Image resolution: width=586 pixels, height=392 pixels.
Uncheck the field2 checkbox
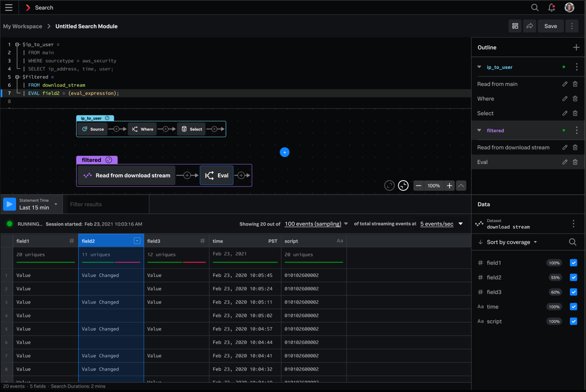click(x=573, y=277)
